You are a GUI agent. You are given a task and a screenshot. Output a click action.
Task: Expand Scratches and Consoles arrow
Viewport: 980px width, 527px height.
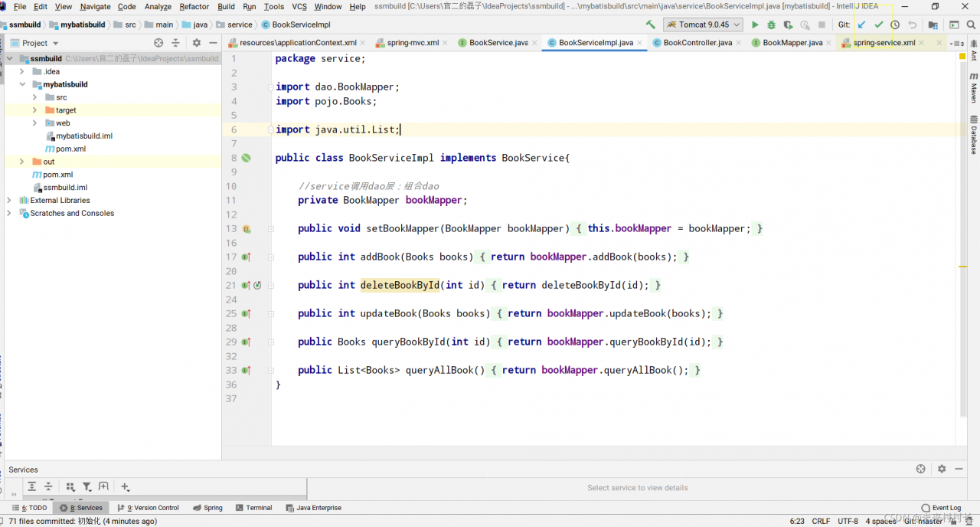click(9, 213)
